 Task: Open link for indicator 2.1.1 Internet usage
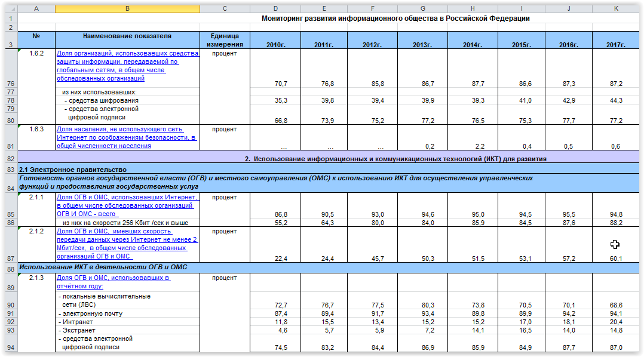click(126, 205)
